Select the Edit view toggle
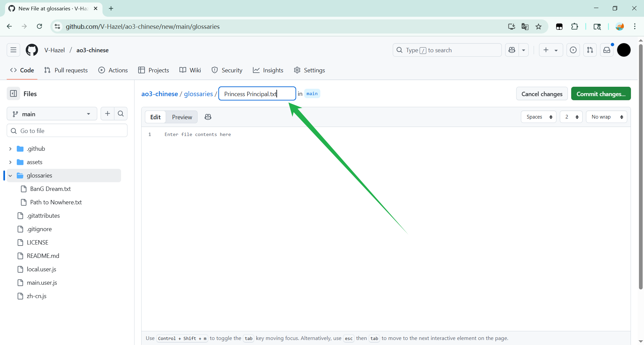The image size is (644, 345). point(155,117)
